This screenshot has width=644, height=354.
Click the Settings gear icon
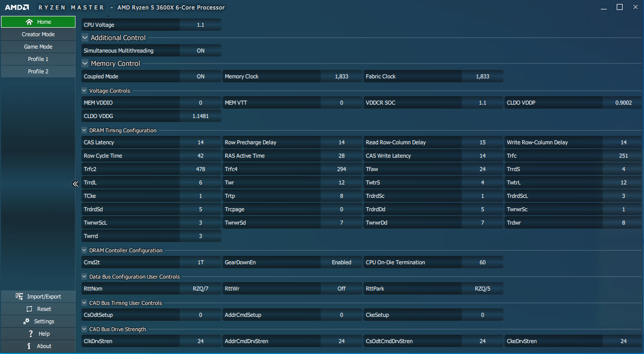(x=26, y=321)
